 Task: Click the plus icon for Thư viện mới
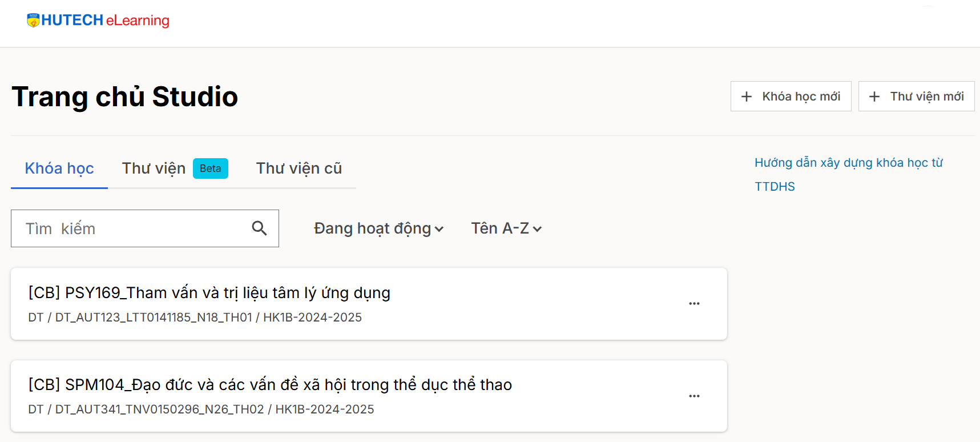874,97
